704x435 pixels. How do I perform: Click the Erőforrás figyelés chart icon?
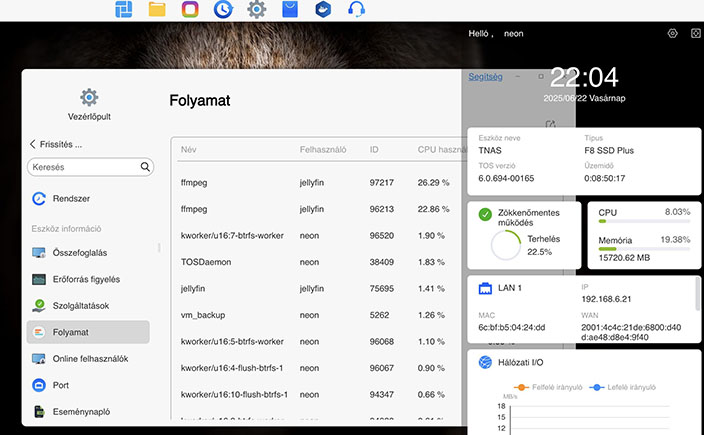click(x=39, y=279)
